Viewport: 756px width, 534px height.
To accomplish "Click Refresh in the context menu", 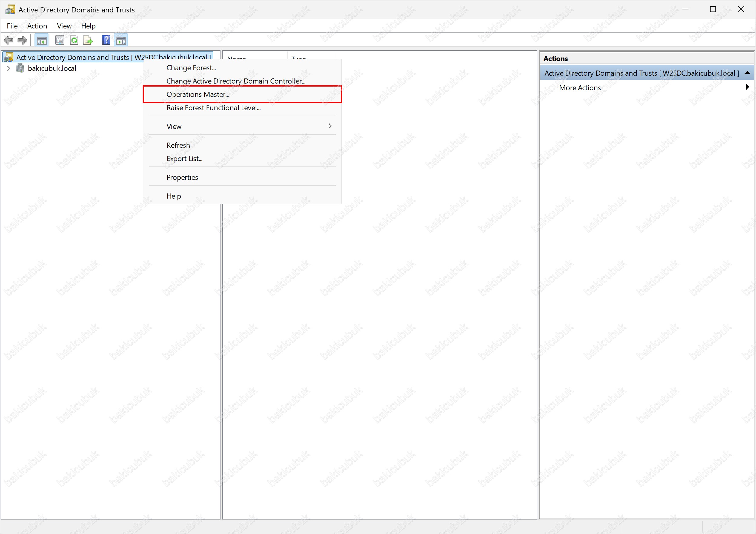I will (x=242, y=145).
